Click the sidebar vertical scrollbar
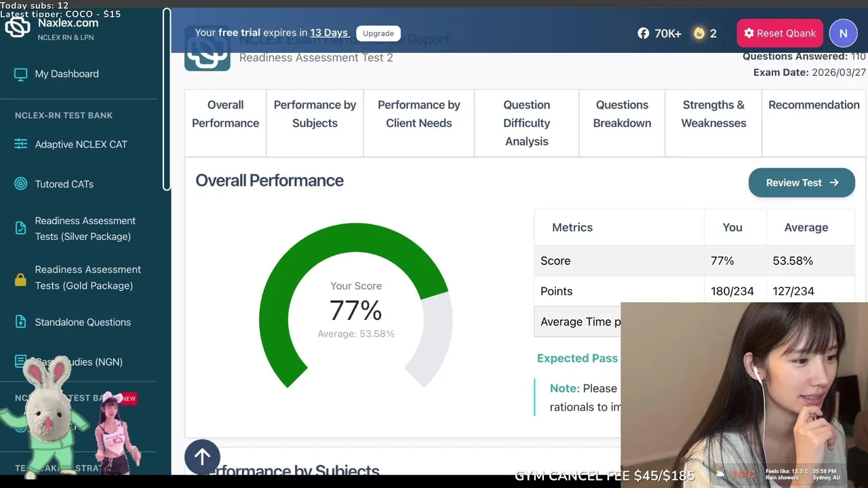 click(x=167, y=100)
